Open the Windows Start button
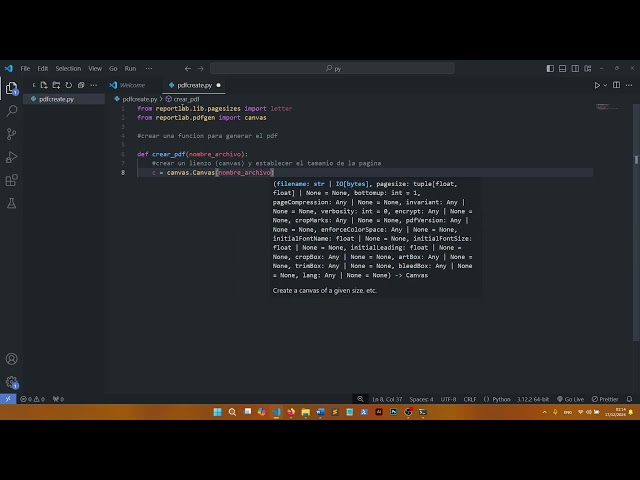640x480 pixels. click(x=218, y=412)
